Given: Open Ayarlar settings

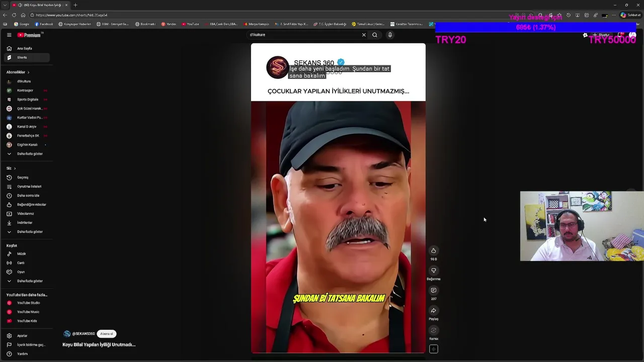Looking at the screenshot, I should [26, 336].
